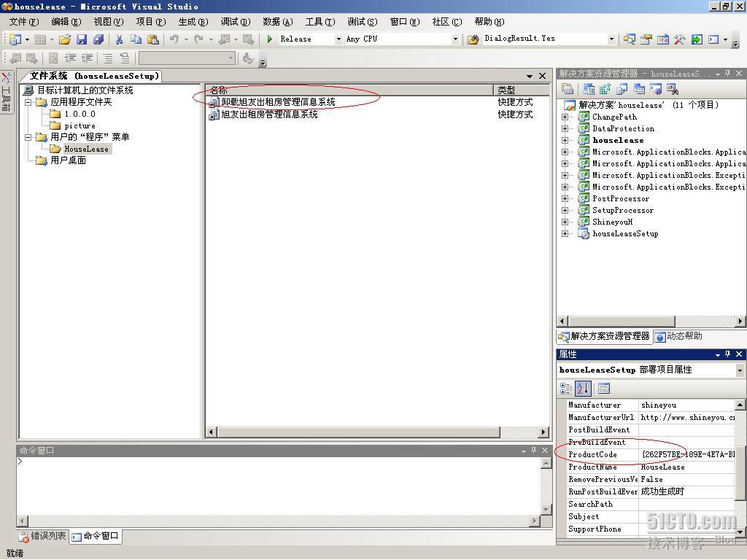
Task: Expand the PostProcessor project node
Action: coord(565,198)
